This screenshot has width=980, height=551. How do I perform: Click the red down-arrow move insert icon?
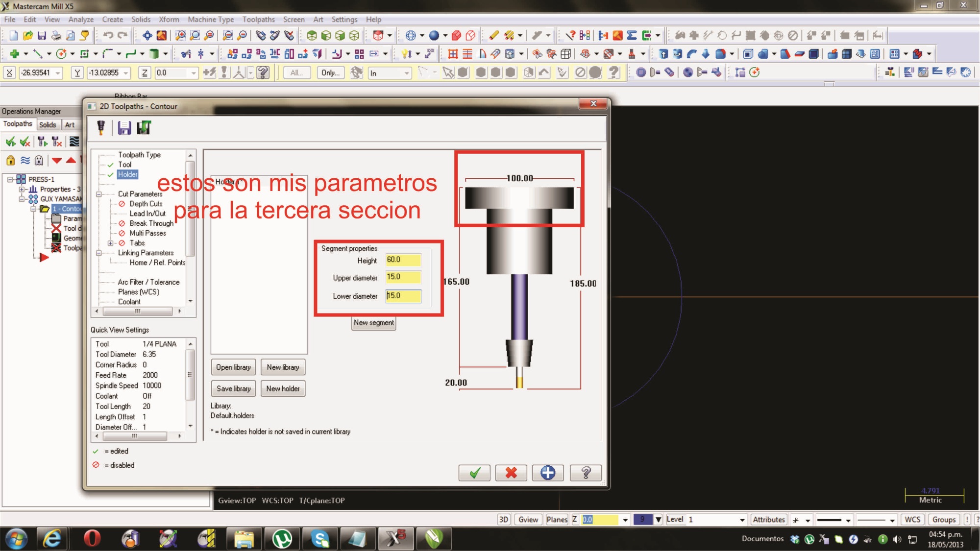click(57, 160)
